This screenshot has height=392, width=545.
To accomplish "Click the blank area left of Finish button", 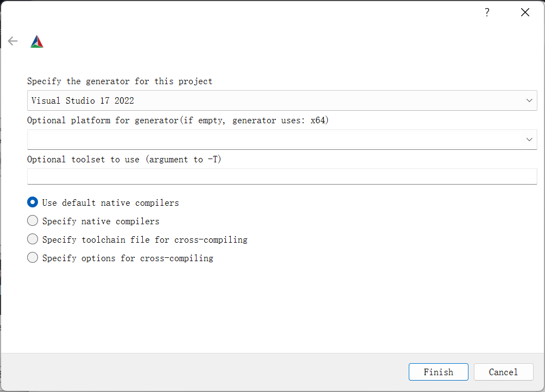I will [x=217, y=372].
